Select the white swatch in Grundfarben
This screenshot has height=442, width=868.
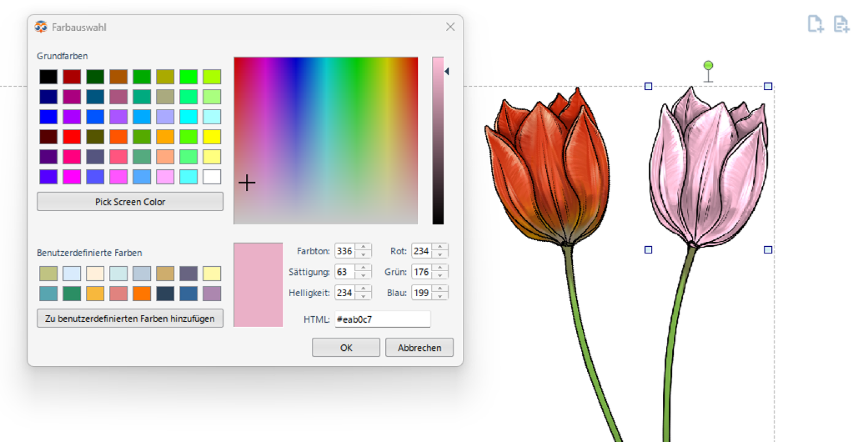[212, 177]
